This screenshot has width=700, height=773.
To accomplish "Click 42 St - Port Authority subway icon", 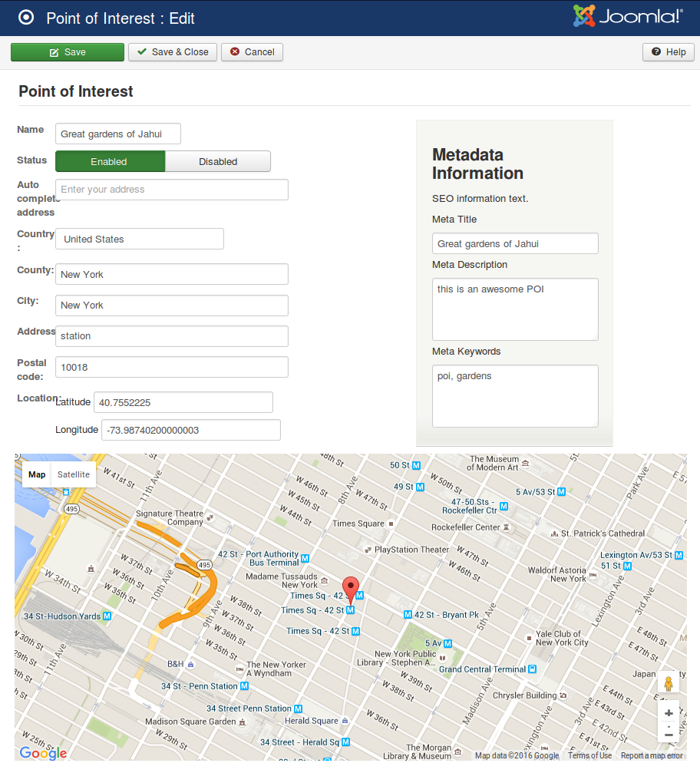I will pos(305,559).
